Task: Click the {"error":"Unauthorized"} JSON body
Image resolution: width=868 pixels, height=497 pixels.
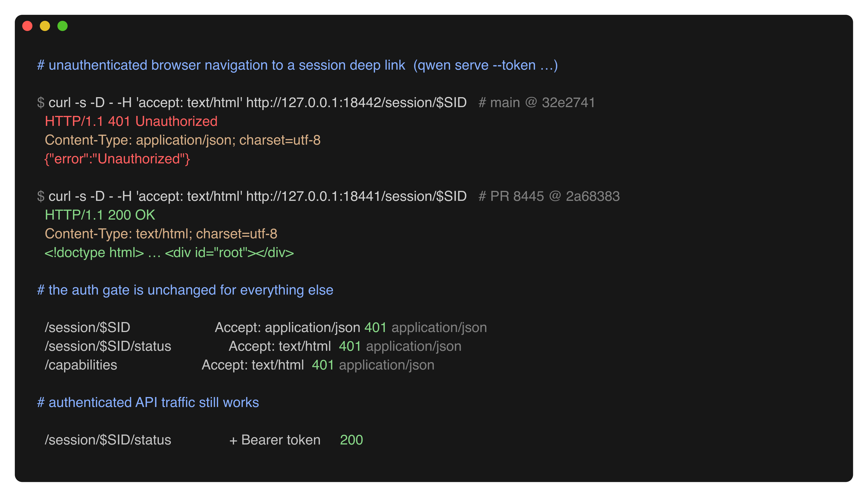Action: 117,159
